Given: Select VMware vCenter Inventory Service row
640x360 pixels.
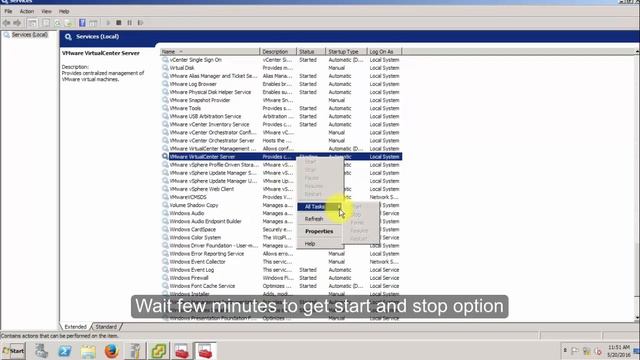Looking at the screenshot, I should point(281,124).
